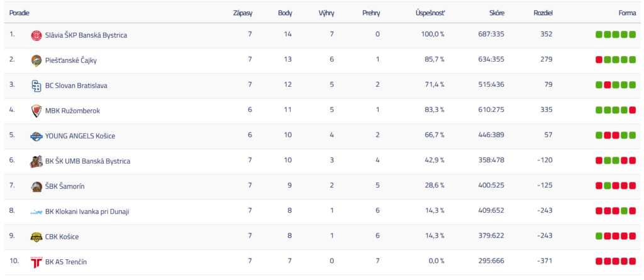Click the ŠBK Šamorín team logo
644x280 pixels.
click(36, 186)
